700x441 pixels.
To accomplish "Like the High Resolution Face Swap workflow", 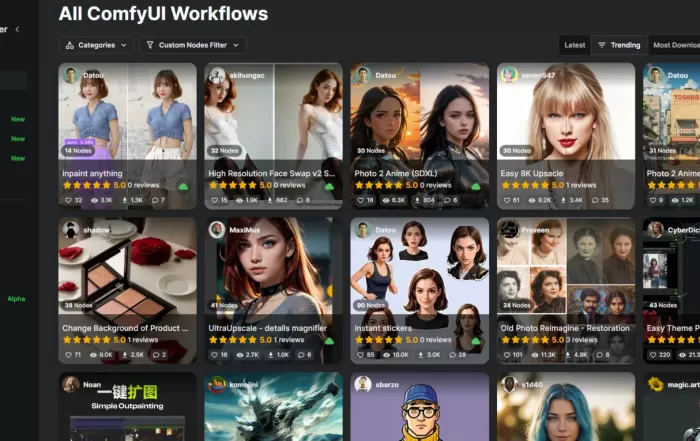I will [214, 200].
